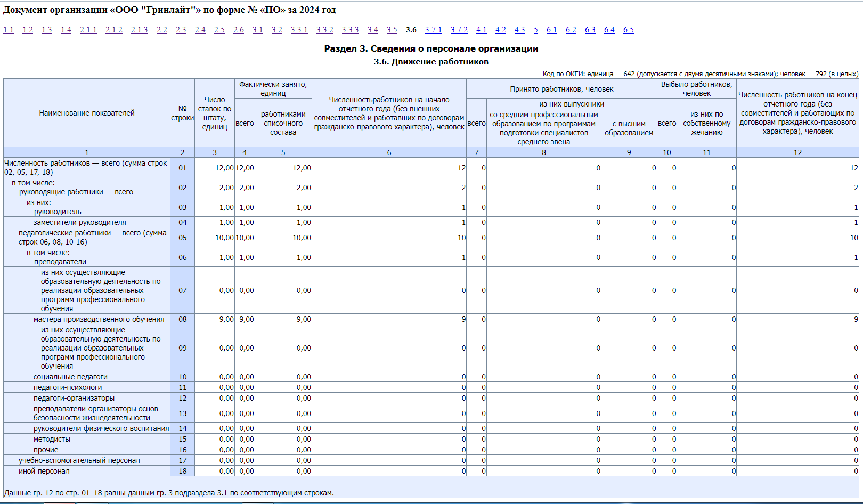Image resolution: width=863 pixels, height=504 pixels.
Task: Visit section 6.1 link
Action: coord(552,30)
